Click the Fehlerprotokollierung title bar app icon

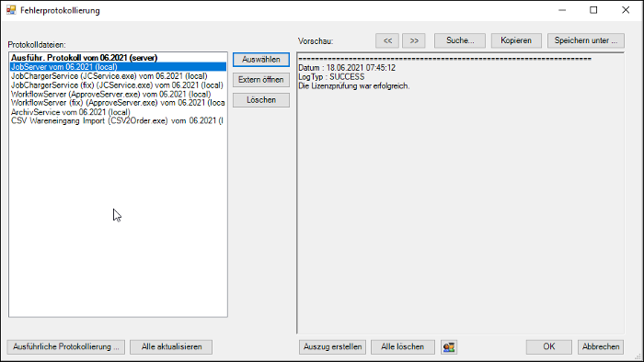pyautogui.click(x=11, y=10)
